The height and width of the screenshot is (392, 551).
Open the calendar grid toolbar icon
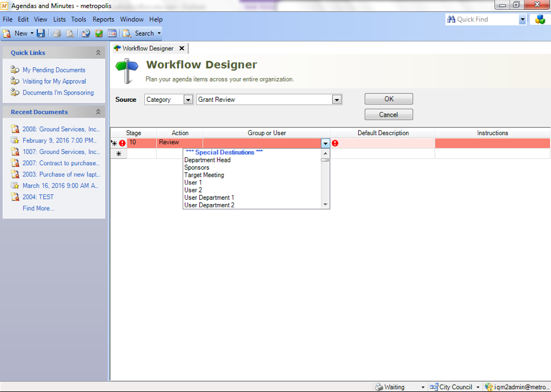[112, 33]
